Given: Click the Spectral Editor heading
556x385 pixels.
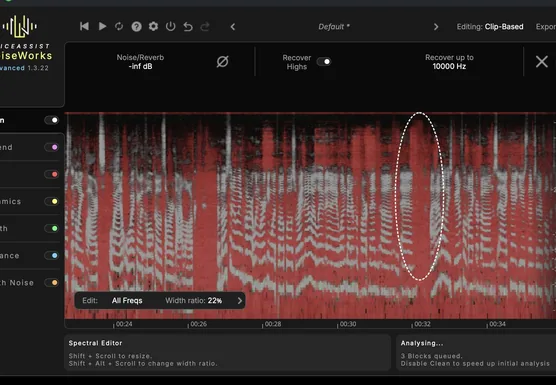Looking at the screenshot, I should point(95,343).
